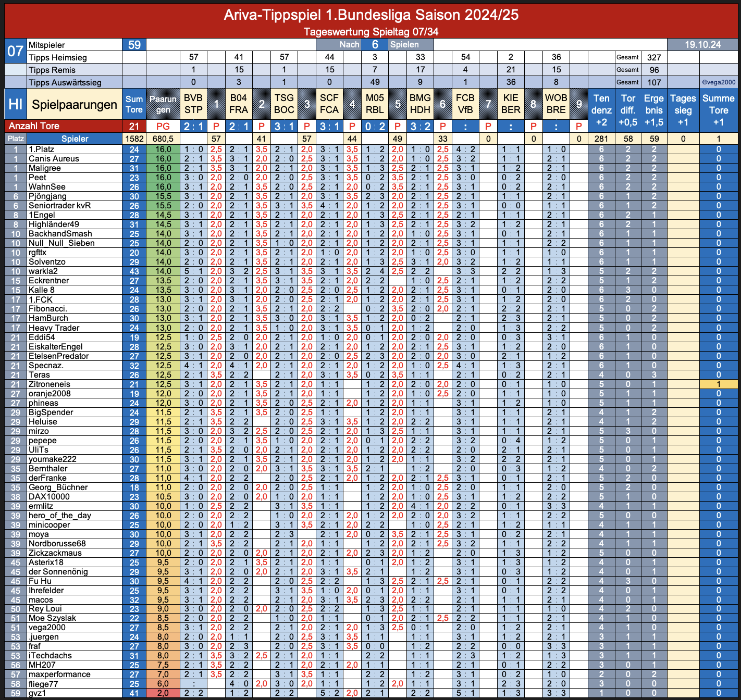This screenshot has width=741, height=700.
Task: Click the Gesamt Heimsieg value '327'
Action: (x=654, y=58)
